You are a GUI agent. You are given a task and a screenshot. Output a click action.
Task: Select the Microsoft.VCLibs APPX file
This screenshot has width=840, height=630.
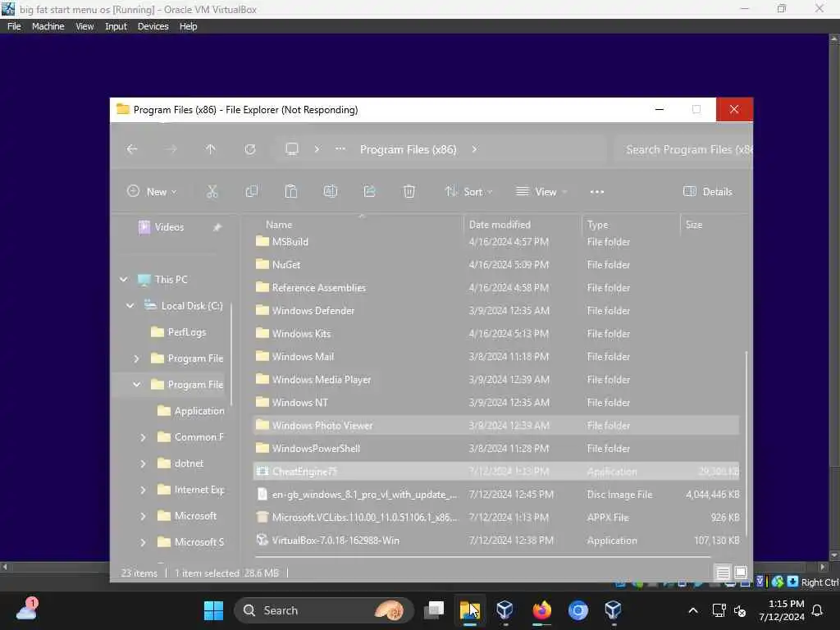click(495, 518)
